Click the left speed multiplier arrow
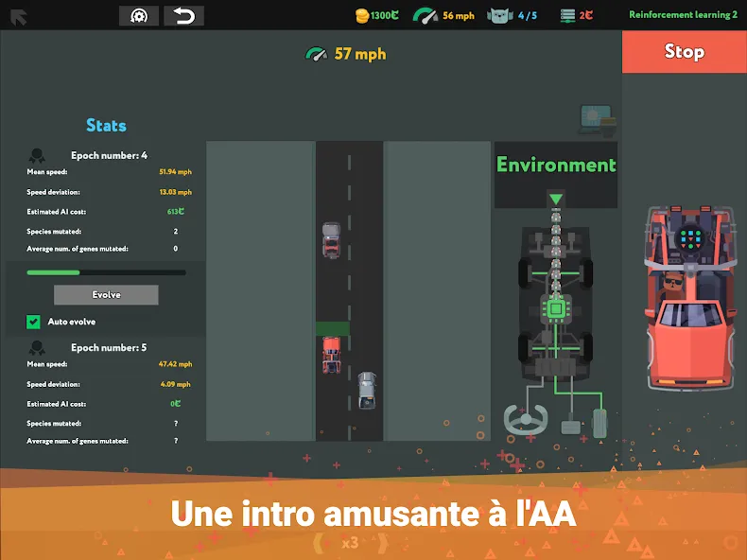The image size is (747, 560). coord(320,543)
